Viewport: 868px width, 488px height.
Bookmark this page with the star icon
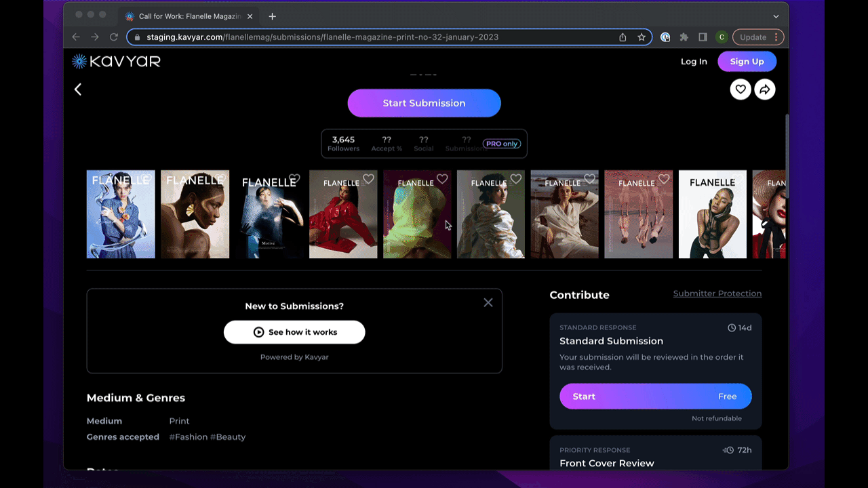coord(642,37)
